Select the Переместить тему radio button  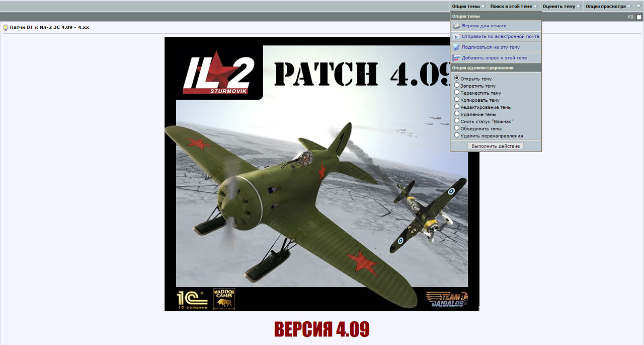point(457,92)
